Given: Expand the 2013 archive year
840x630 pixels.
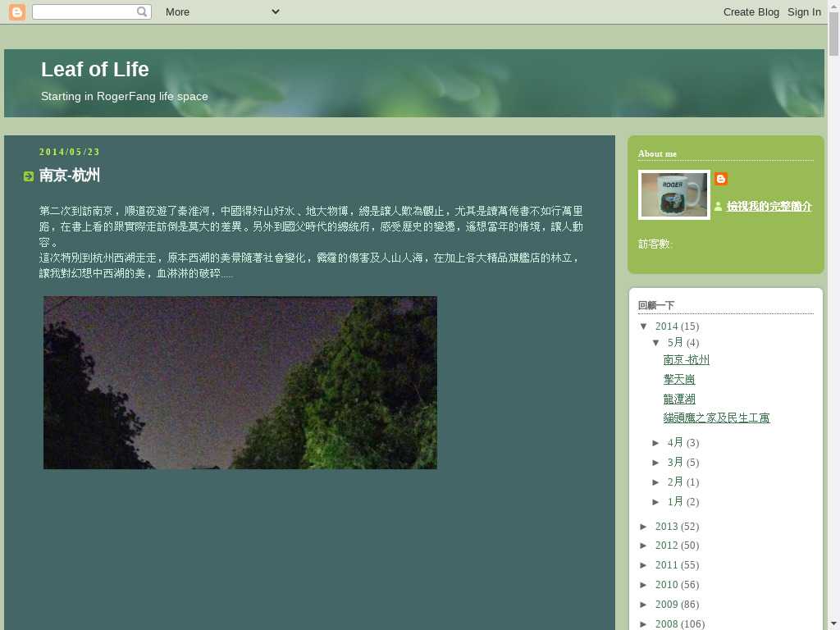Looking at the screenshot, I should tap(645, 527).
